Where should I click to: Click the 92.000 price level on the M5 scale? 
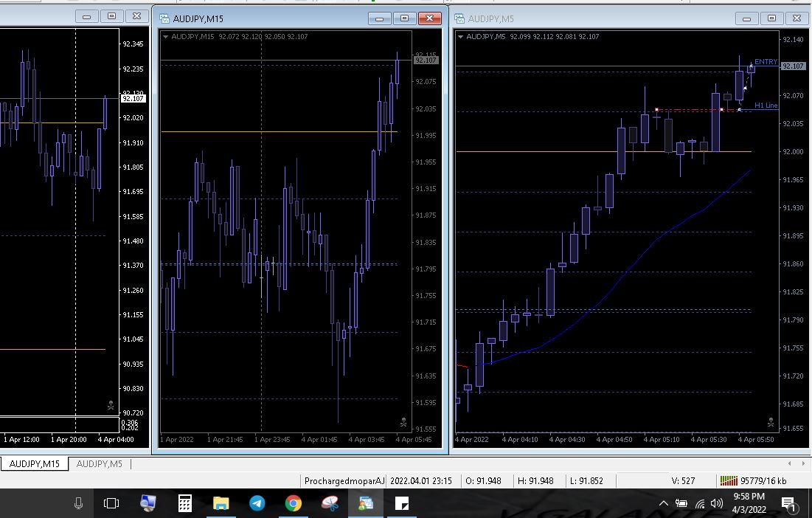[793, 152]
